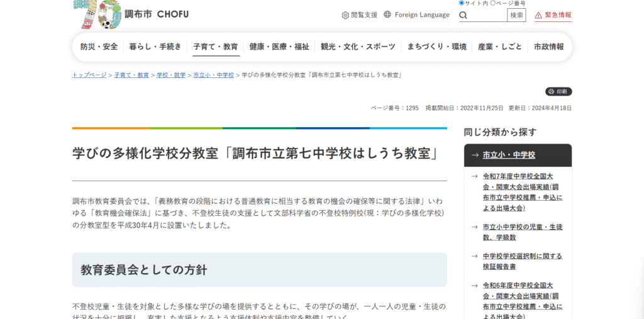The width and height of the screenshot is (644, 319).
Task: Open the 観光・文化・スポーツ menu
Action: coord(358,47)
